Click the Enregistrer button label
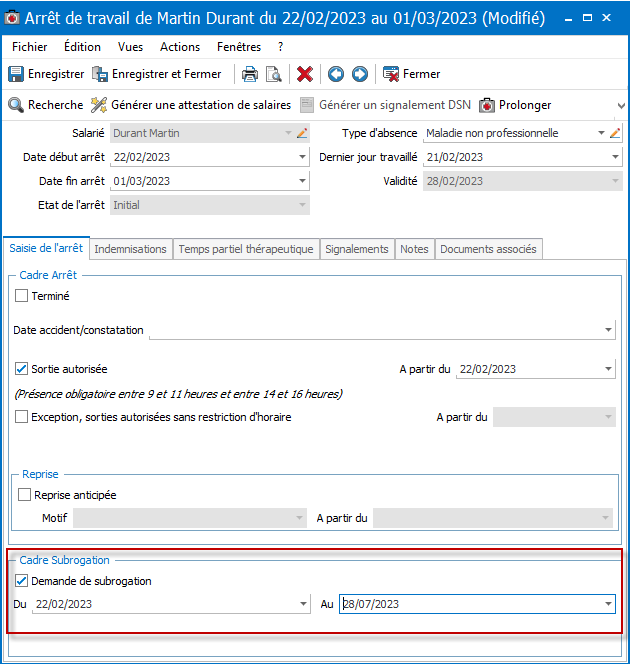This screenshot has height=664, width=630. coord(56,74)
